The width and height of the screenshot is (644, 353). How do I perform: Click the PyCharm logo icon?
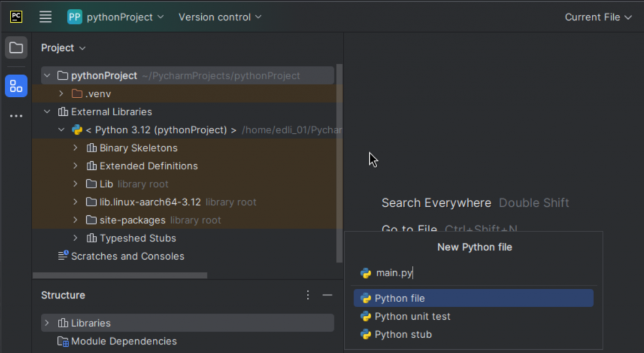(16, 17)
